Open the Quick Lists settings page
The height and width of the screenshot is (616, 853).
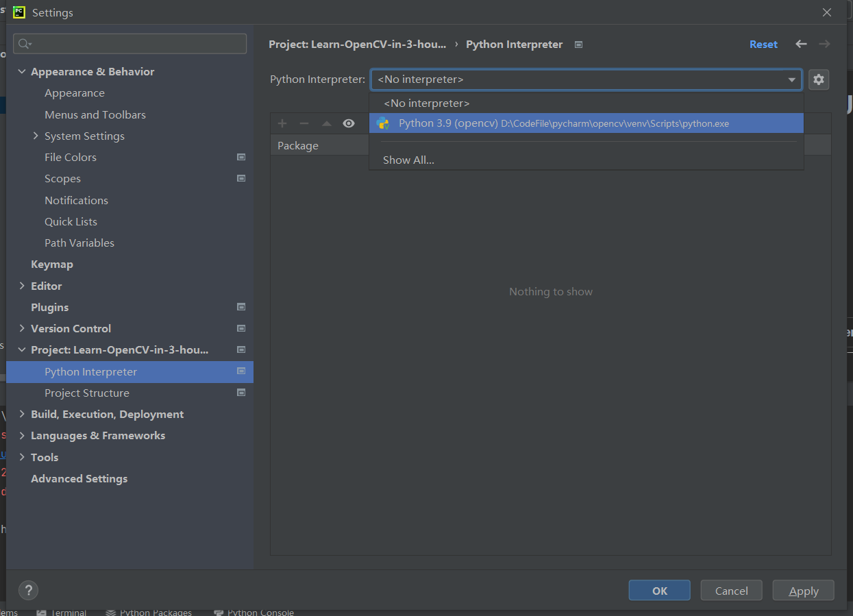click(71, 221)
